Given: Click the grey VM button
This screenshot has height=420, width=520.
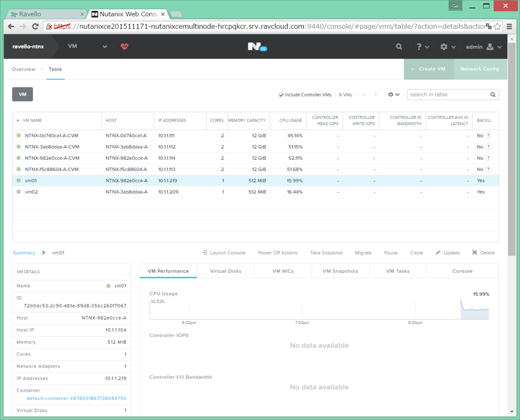Looking at the screenshot, I should point(22,94).
